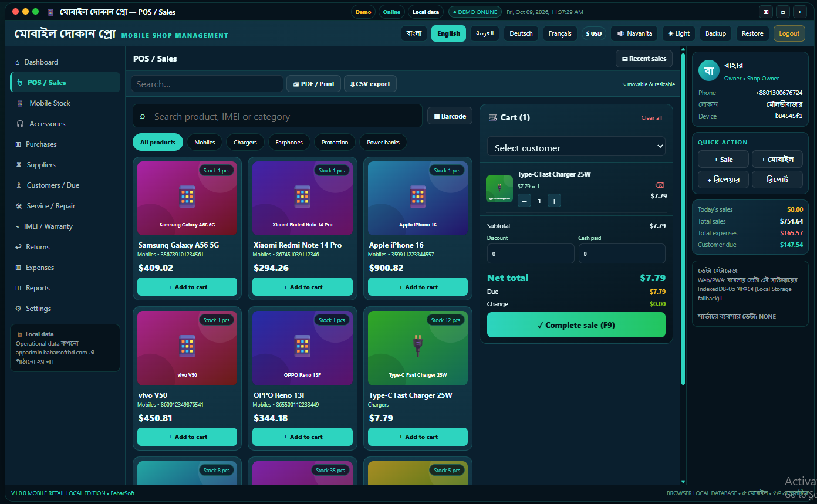Viewport: 817px width, 504px height.
Task: Click the gear icon beside Settings
Action: click(x=18, y=309)
